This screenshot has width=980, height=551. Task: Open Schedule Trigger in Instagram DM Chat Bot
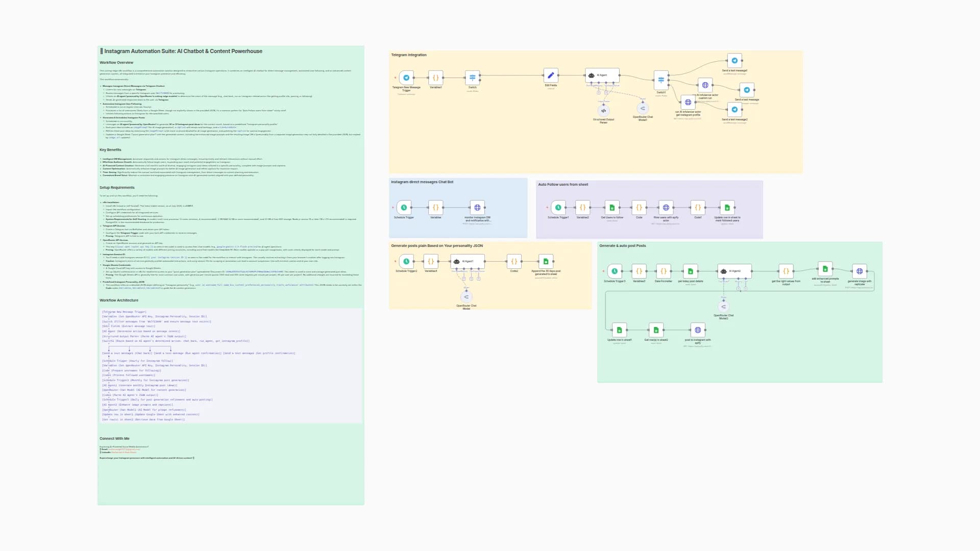coord(404,207)
